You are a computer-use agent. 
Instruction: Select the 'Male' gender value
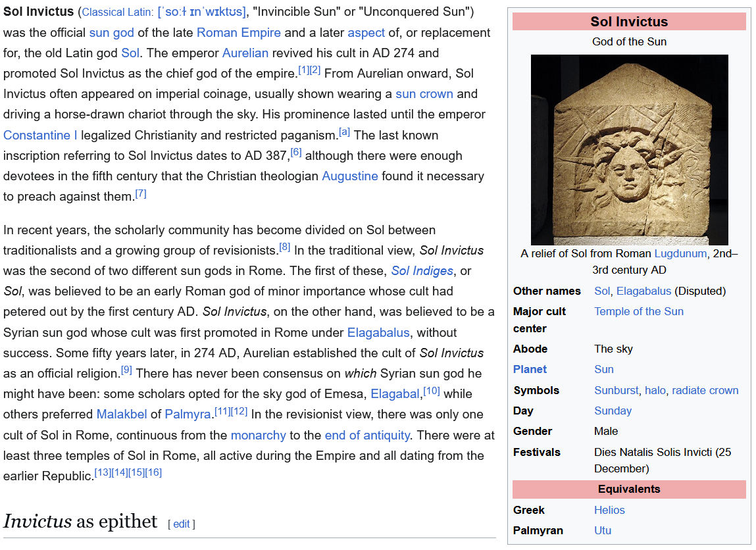point(606,432)
